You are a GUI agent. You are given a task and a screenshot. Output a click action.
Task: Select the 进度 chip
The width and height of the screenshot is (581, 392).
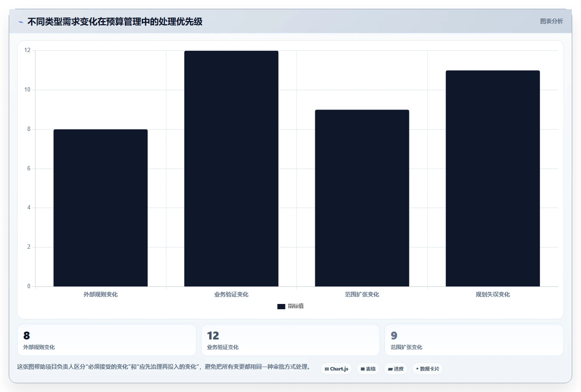point(396,369)
